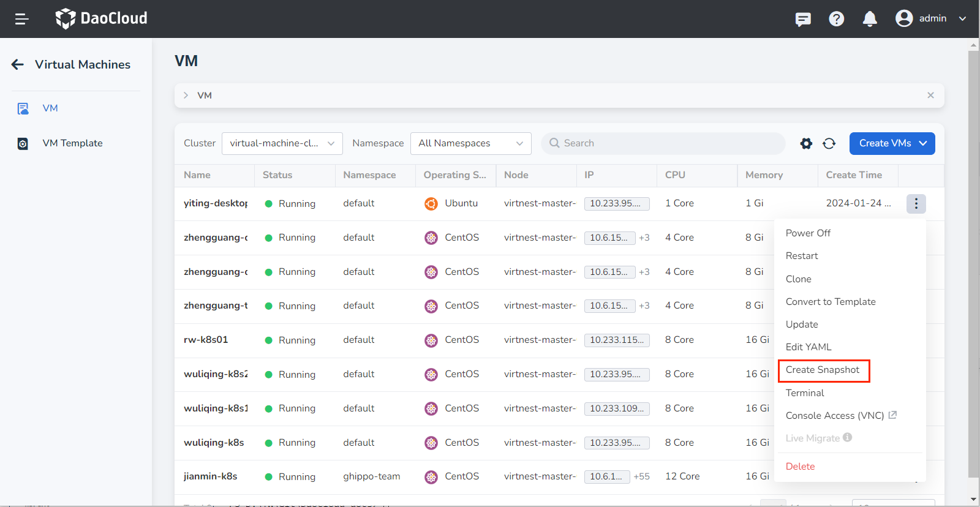
Task: Open zhengguang-t VM details link
Action: [216, 306]
